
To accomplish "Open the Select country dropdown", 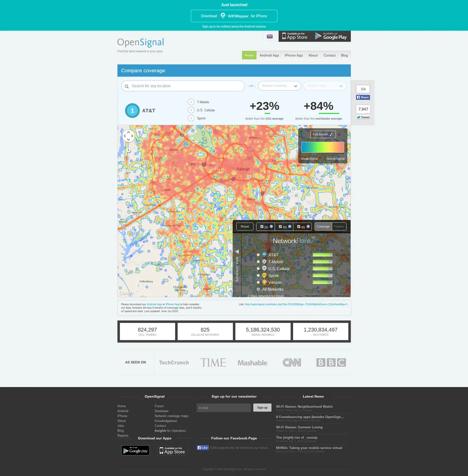I will [279, 86].
